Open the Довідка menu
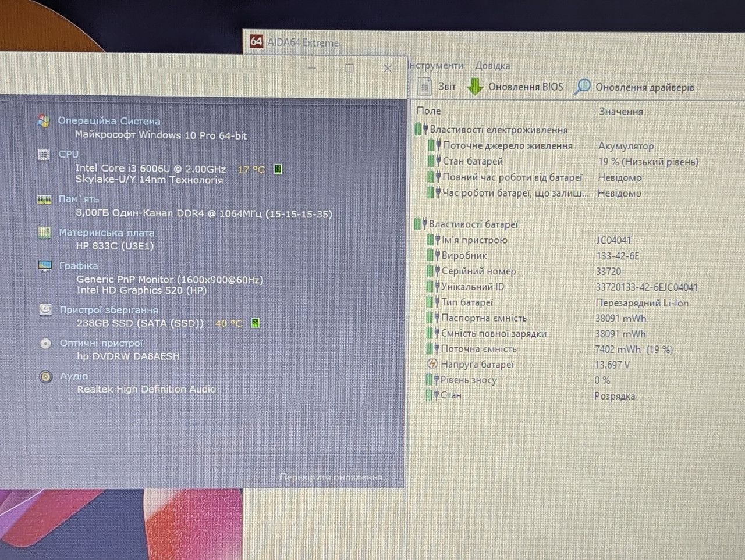 [x=492, y=66]
